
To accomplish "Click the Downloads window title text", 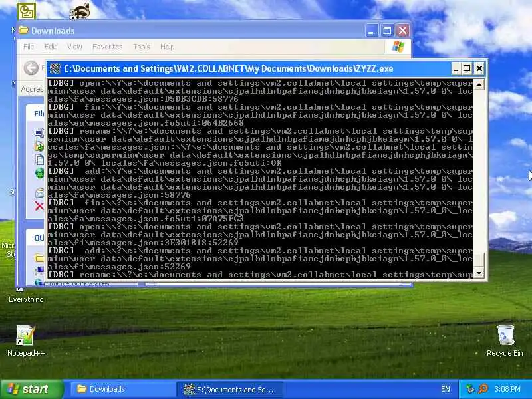I will (x=53, y=31).
